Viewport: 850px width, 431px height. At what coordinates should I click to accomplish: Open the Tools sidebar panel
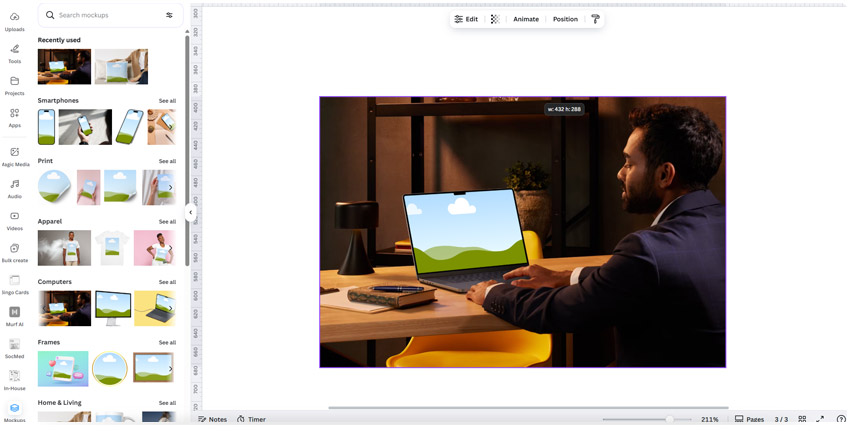coord(15,53)
